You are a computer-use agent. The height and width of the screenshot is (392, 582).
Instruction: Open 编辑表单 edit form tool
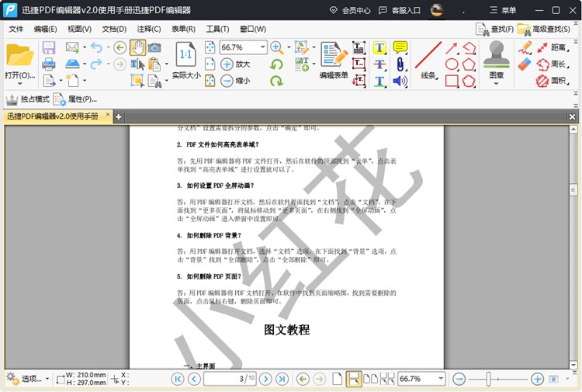pos(334,60)
